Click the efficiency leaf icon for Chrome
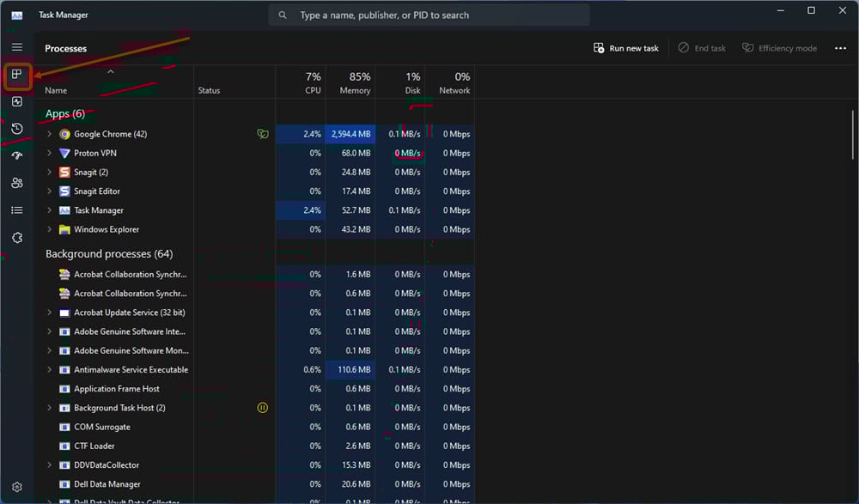Viewport: 859px width, 504px height. [x=263, y=134]
